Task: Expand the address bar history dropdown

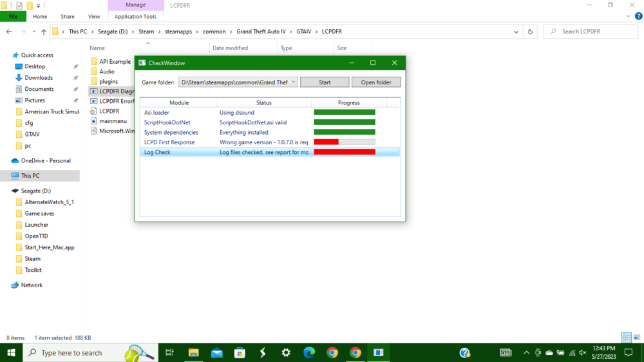Action: pos(516,32)
